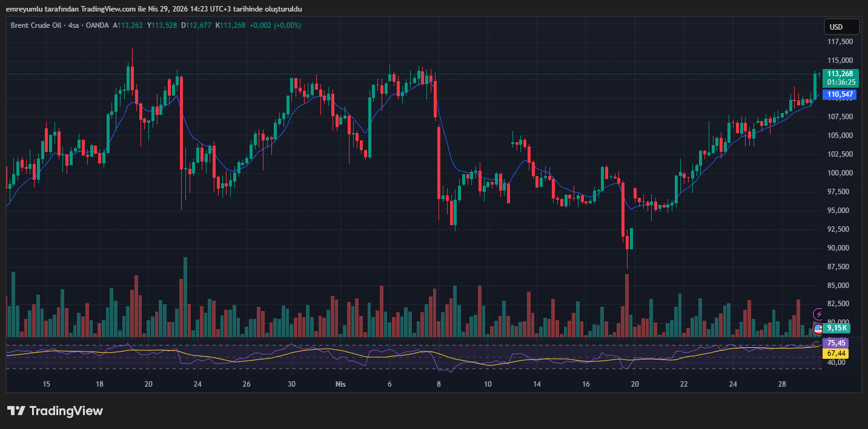Click the TradingView logo icon
This screenshot has height=429, width=868.
coord(16,411)
